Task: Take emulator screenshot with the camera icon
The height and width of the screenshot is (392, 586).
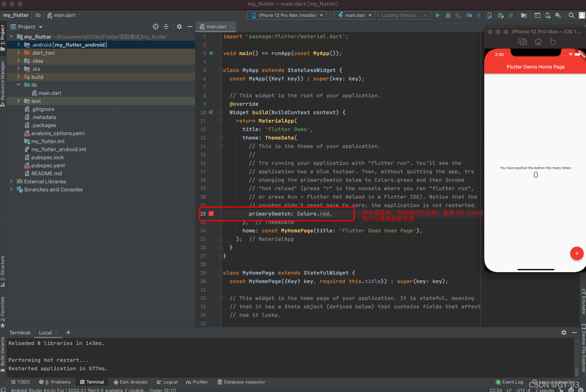Action: tap(522, 41)
